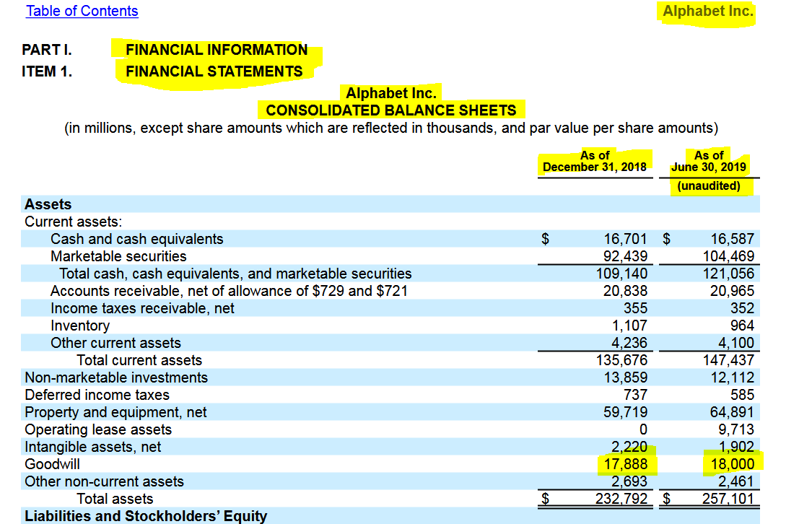Click the "Income taxes receivable, net" label
Image resolution: width=812 pixels, height=524 pixels.
(142, 308)
